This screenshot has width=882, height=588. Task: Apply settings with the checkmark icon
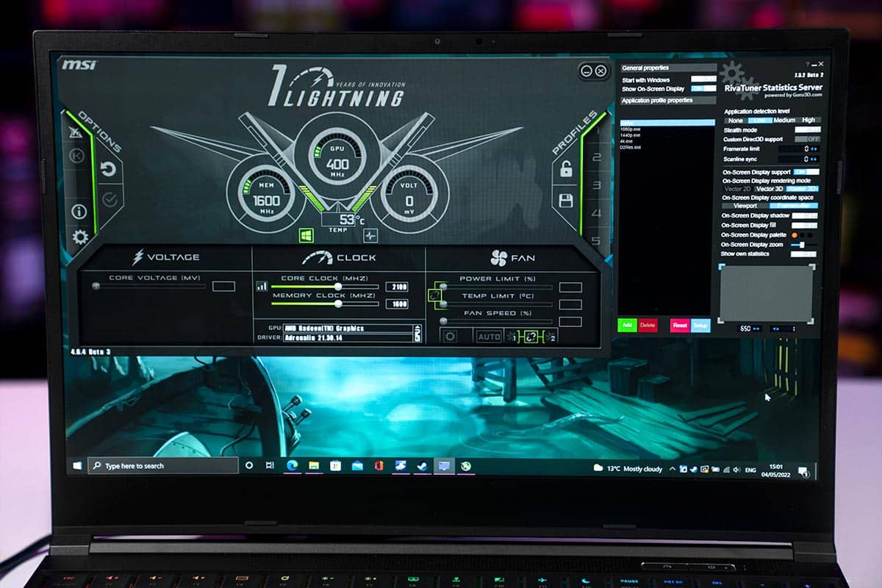pyautogui.click(x=110, y=199)
